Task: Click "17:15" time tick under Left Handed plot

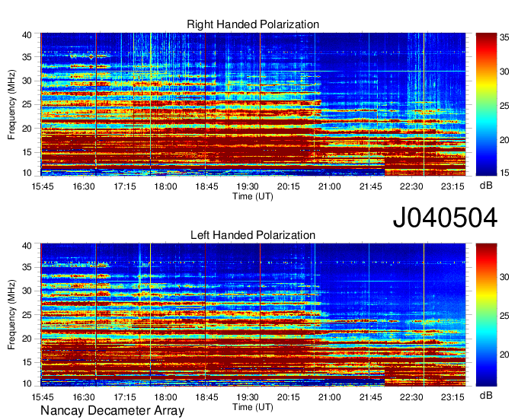Action: pos(124,397)
